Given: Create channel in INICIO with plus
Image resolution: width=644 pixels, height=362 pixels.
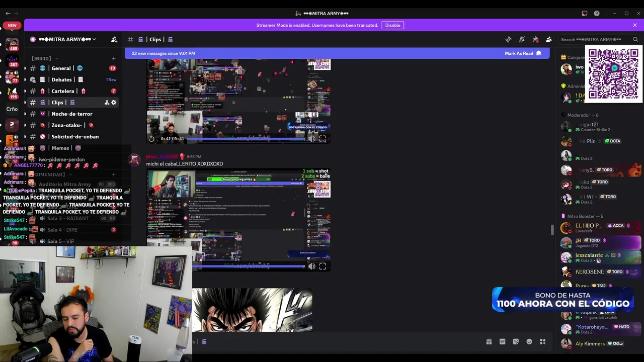Looking at the screenshot, I should click(x=114, y=58).
